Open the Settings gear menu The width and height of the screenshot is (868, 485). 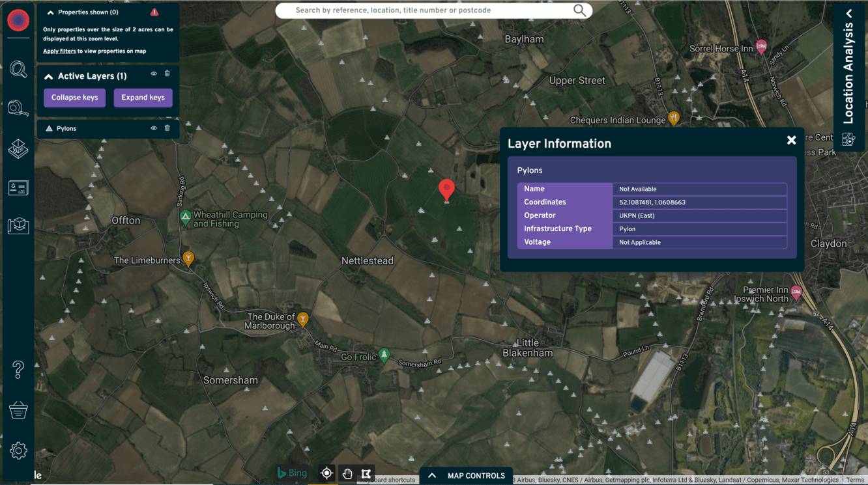click(18, 450)
